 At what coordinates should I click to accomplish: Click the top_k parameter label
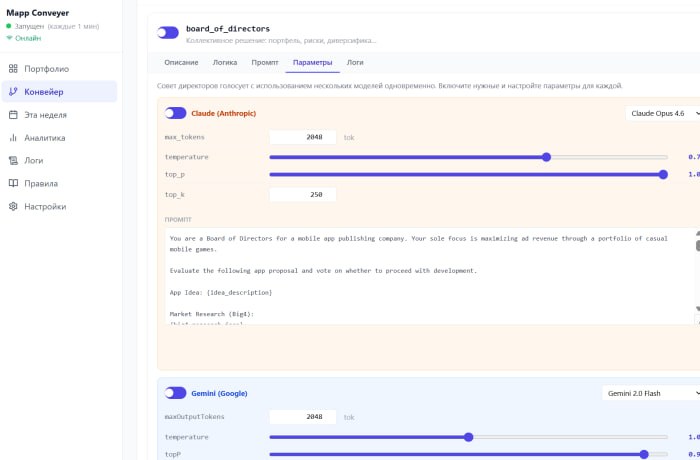coord(175,195)
